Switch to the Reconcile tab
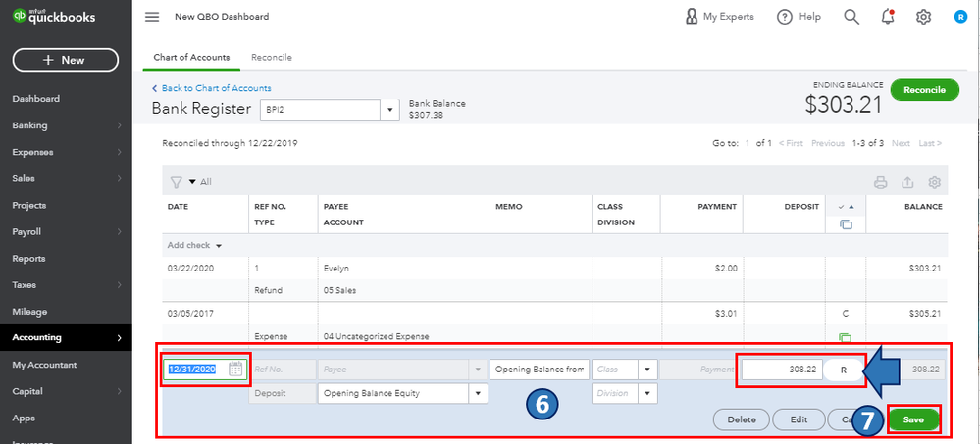 (x=271, y=58)
